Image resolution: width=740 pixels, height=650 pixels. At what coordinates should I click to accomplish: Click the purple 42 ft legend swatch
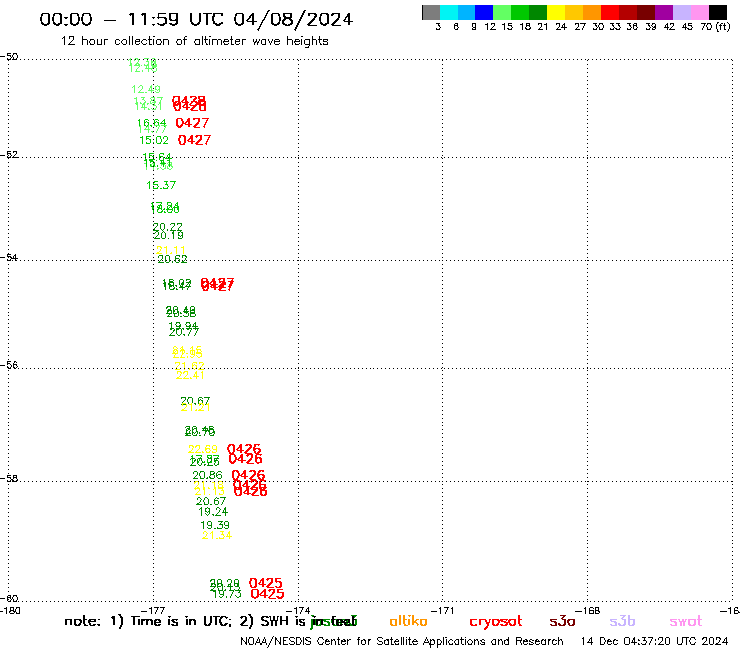664,12
